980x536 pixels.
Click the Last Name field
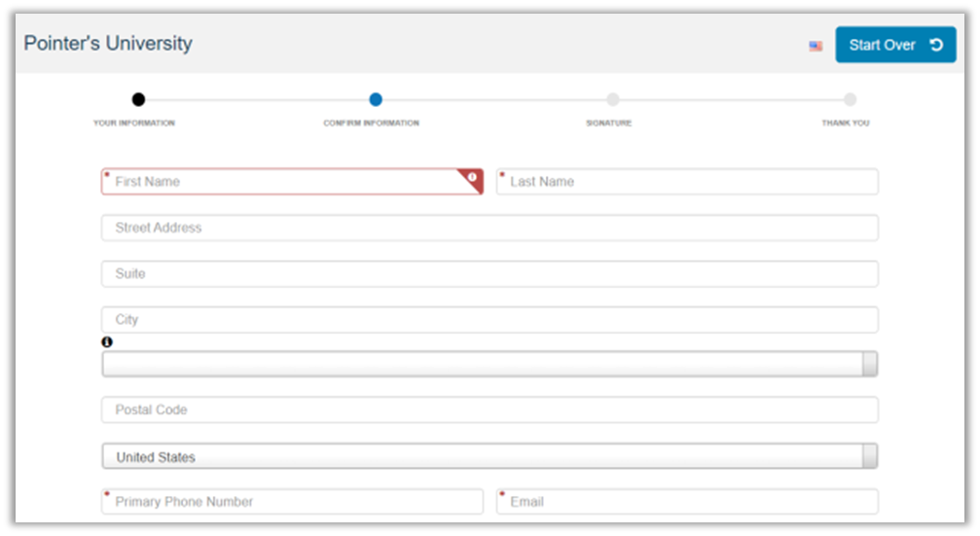click(687, 182)
